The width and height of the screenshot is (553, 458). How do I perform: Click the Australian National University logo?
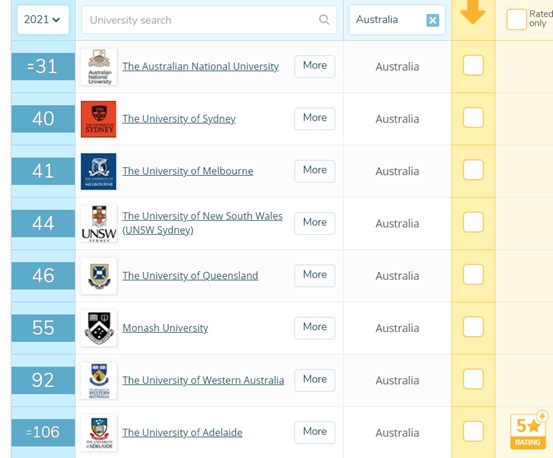[99, 67]
